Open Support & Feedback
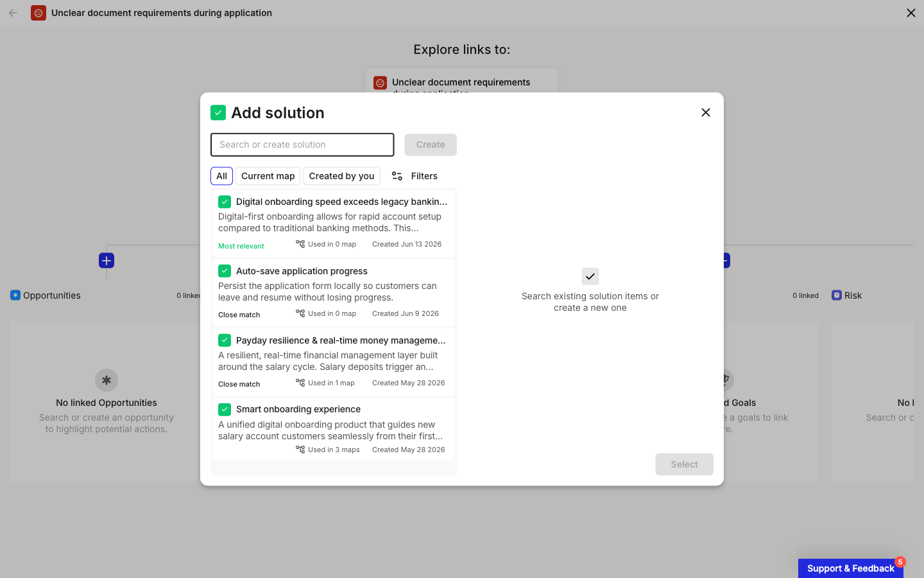The image size is (924, 578). click(x=851, y=568)
